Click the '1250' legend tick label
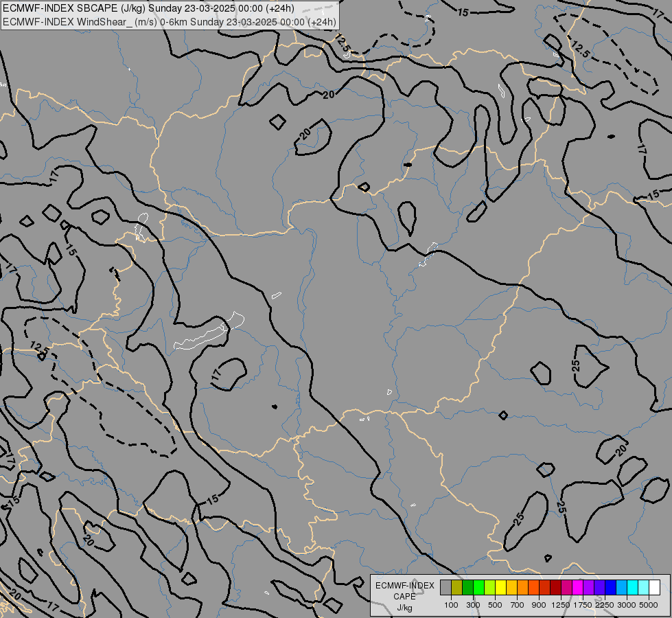The height and width of the screenshot is (618, 672). tap(561, 605)
